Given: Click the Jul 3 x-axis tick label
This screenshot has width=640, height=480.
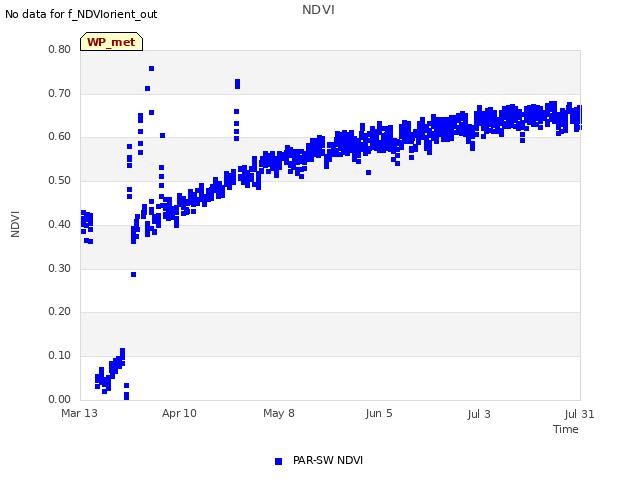Looking at the screenshot, I should [479, 414].
